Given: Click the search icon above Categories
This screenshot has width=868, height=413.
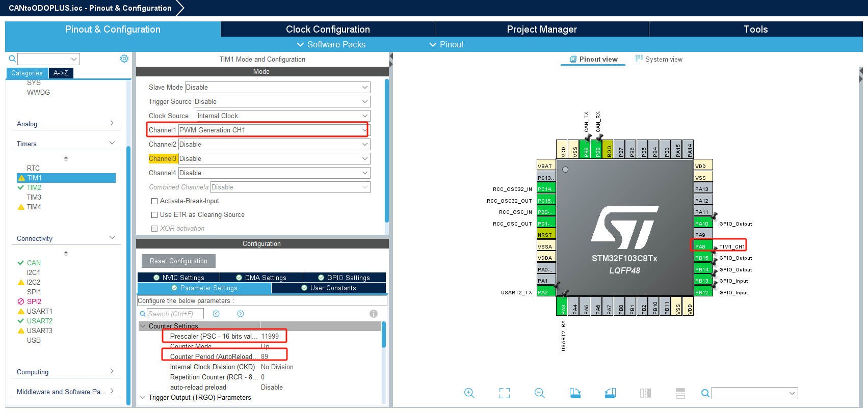Looking at the screenshot, I should pos(12,59).
